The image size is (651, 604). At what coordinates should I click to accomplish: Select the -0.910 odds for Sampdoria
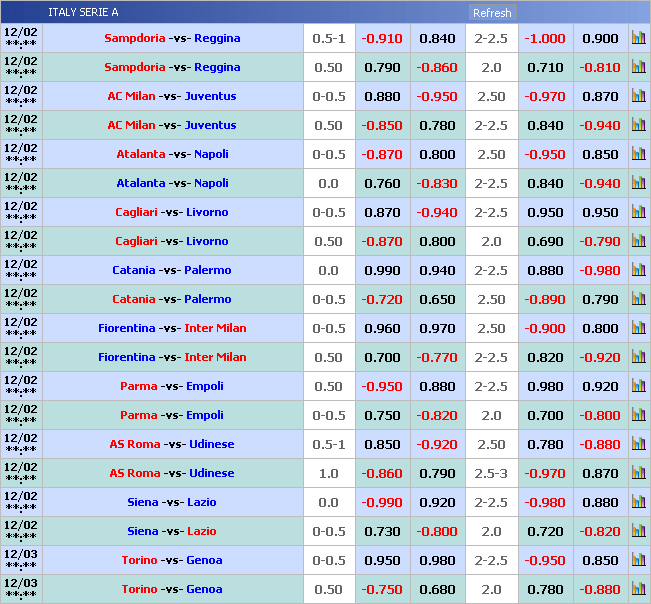click(382, 38)
